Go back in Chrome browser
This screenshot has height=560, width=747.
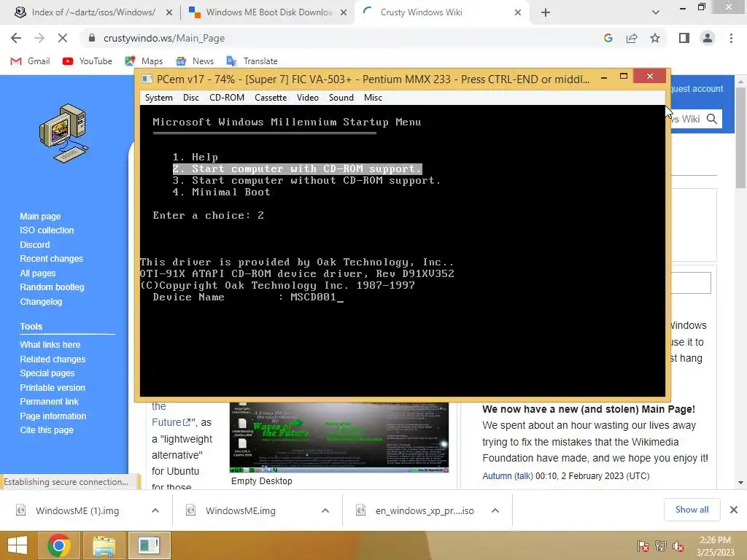point(16,38)
